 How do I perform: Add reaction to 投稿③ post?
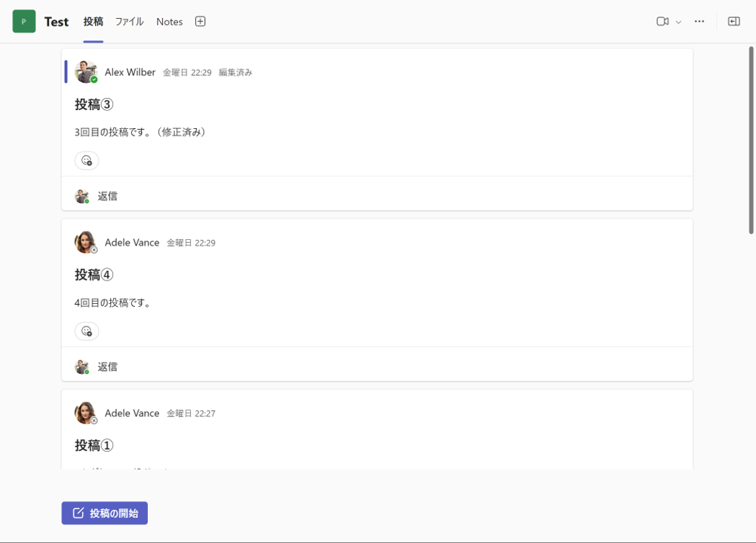tap(87, 161)
